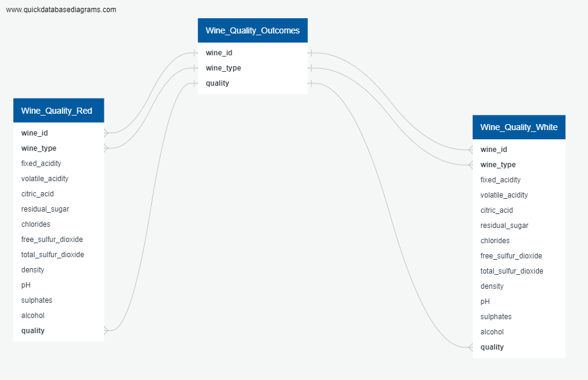The image size is (588, 380).
Task: Click the wine_id field in Wine_Quality_Outcomes
Action: coord(219,53)
